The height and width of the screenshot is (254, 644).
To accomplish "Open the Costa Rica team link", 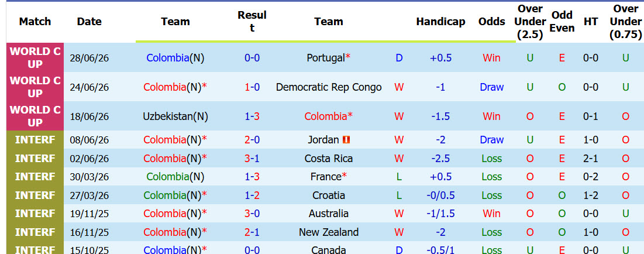I will [329, 159].
